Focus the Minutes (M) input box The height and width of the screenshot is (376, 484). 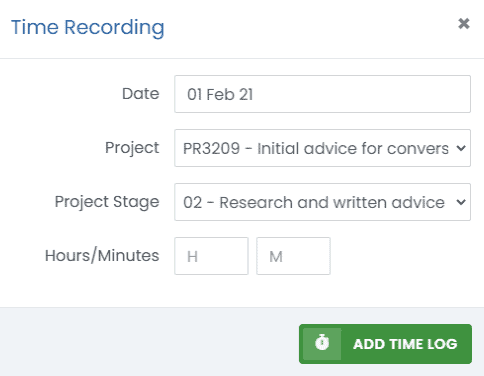pos(293,256)
